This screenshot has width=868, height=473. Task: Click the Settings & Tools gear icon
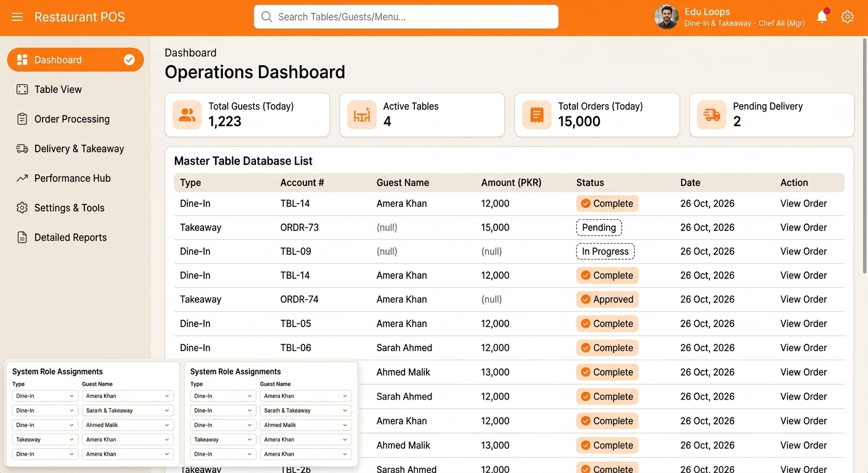(22, 208)
